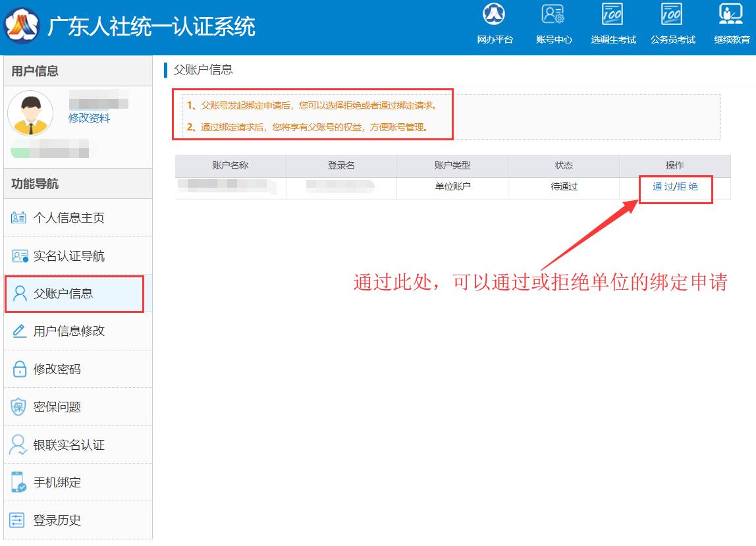The image size is (756, 546).
Task: Open 账号中心 icon in top bar
Action: [x=554, y=15]
